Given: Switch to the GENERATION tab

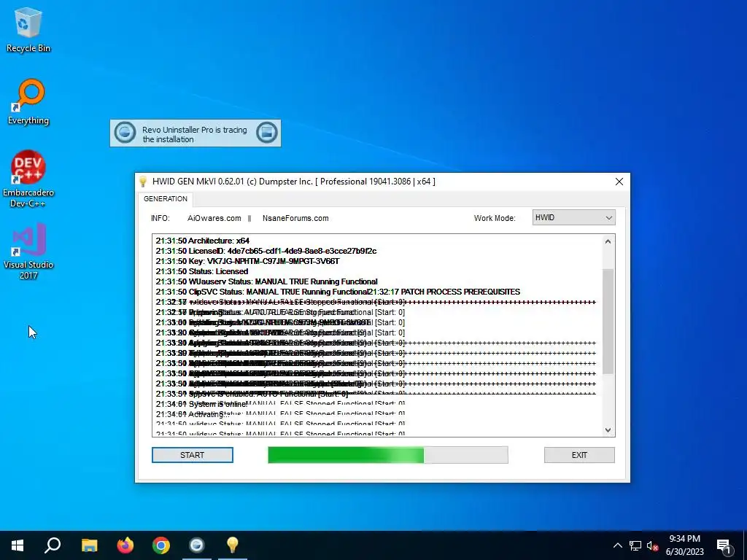Looking at the screenshot, I should coord(166,198).
